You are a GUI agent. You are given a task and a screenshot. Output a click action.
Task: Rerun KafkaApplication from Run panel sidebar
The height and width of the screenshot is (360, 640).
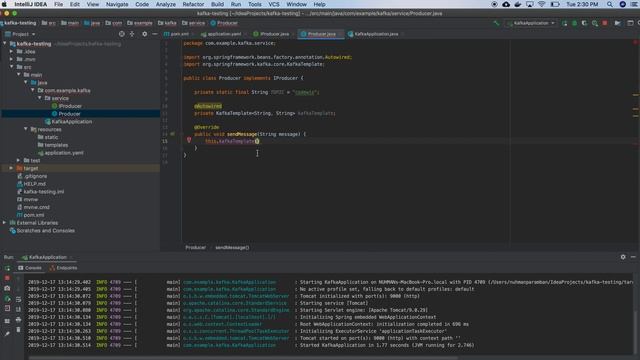tap(7, 268)
